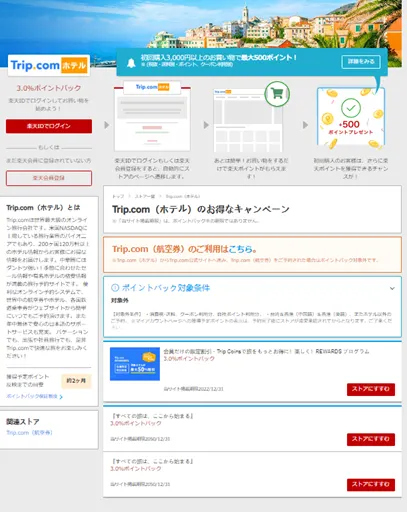Click the +500 ポイントプレゼント illustration
This screenshot has height=512, width=407.
pyautogui.click(x=351, y=117)
